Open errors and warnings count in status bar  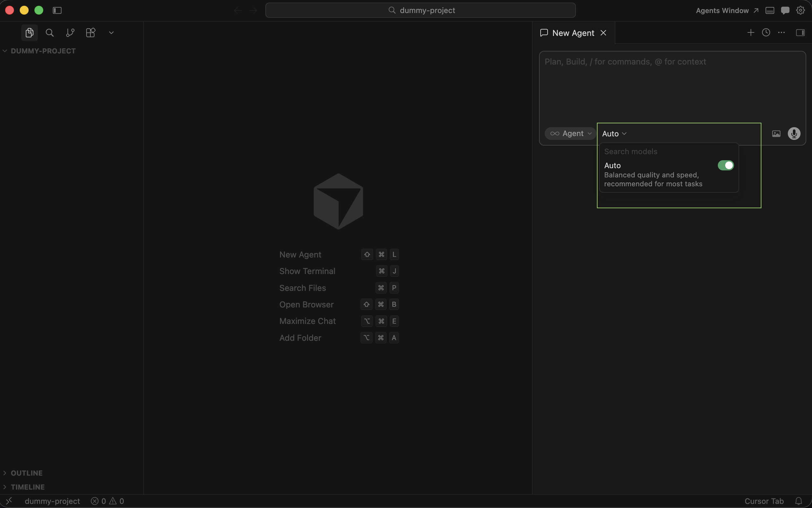tap(108, 501)
